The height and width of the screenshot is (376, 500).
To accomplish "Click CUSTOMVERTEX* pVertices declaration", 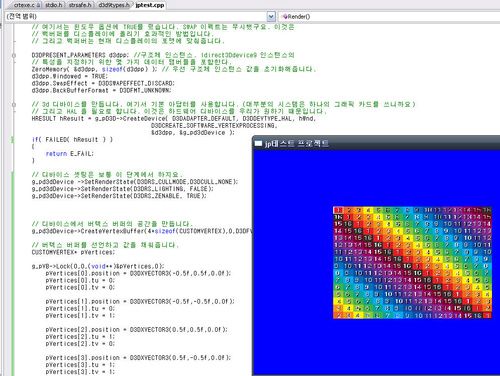I will coord(73,252).
